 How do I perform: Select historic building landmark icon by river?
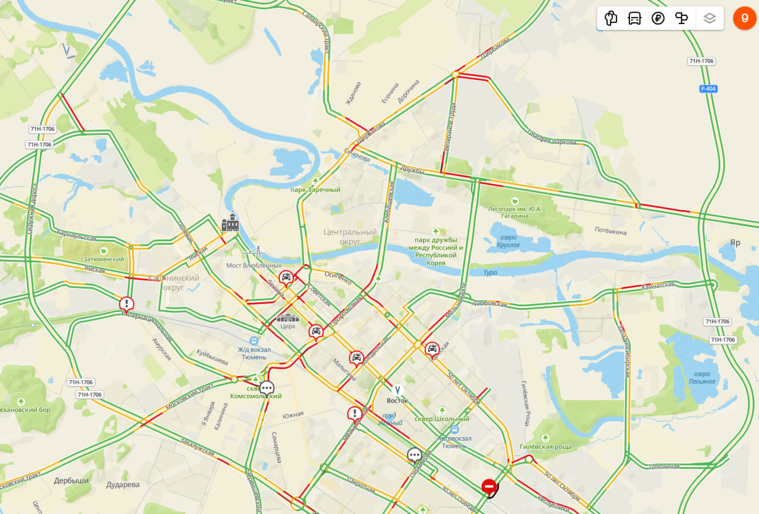click(x=230, y=223)
